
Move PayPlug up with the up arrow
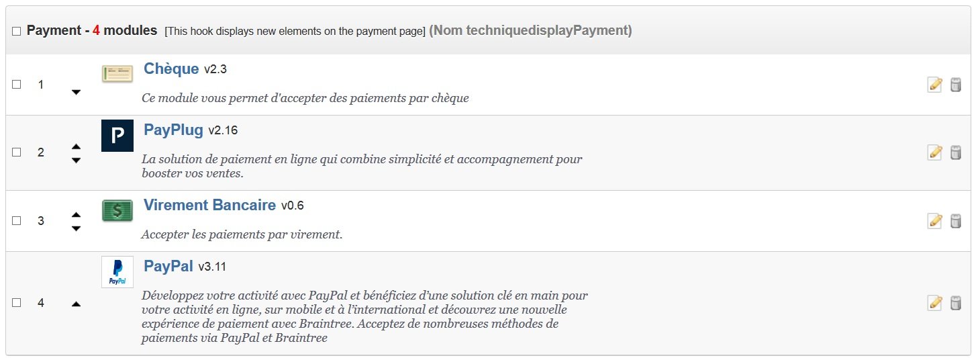pyautogui.click(x=76, y=146)
